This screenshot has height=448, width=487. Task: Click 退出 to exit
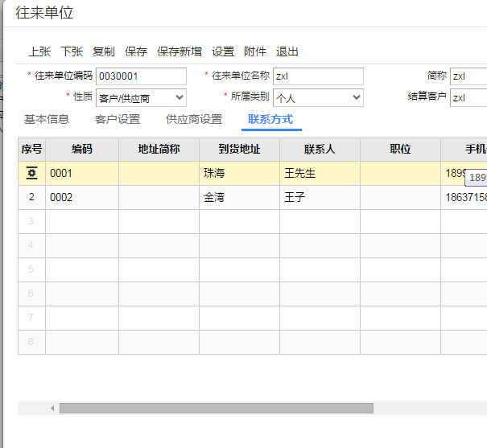tap(287, 51)
